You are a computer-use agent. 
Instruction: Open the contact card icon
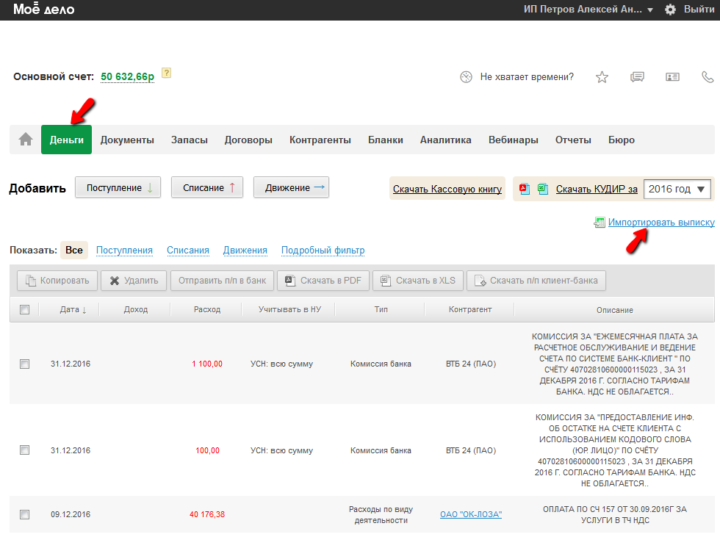coord(672,77)
